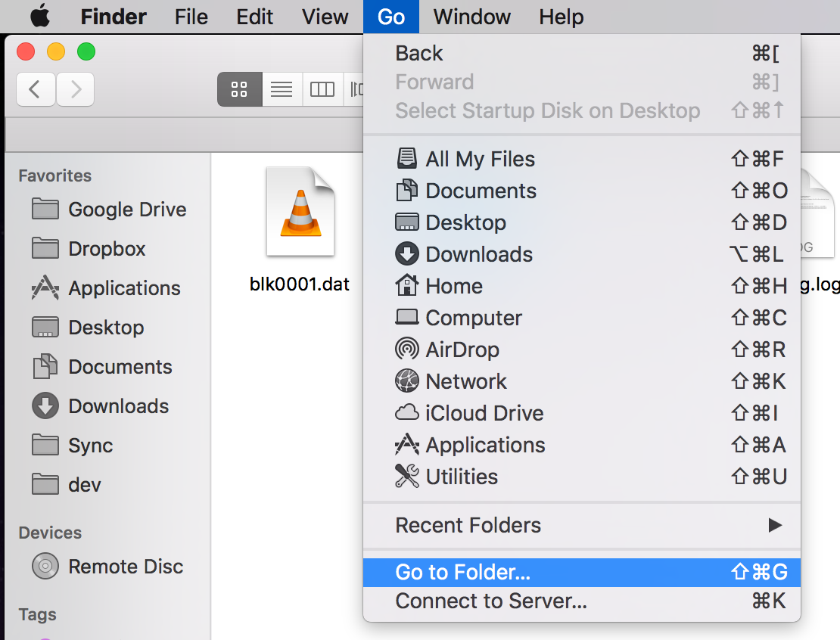Viewport: 840px width, 640px height.
Task: Click the forward navigation arrow button
Action: pyautogui.click(x=75, y=90)
